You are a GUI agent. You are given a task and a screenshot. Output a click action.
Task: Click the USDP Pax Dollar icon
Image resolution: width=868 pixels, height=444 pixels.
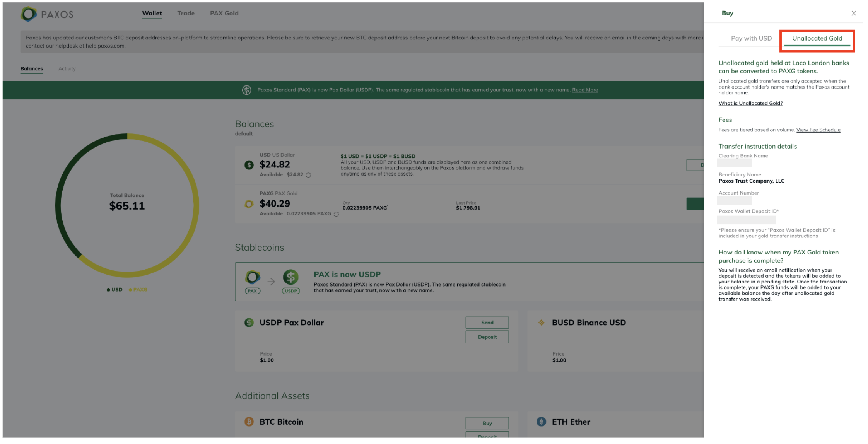click(x=249, y=323)
